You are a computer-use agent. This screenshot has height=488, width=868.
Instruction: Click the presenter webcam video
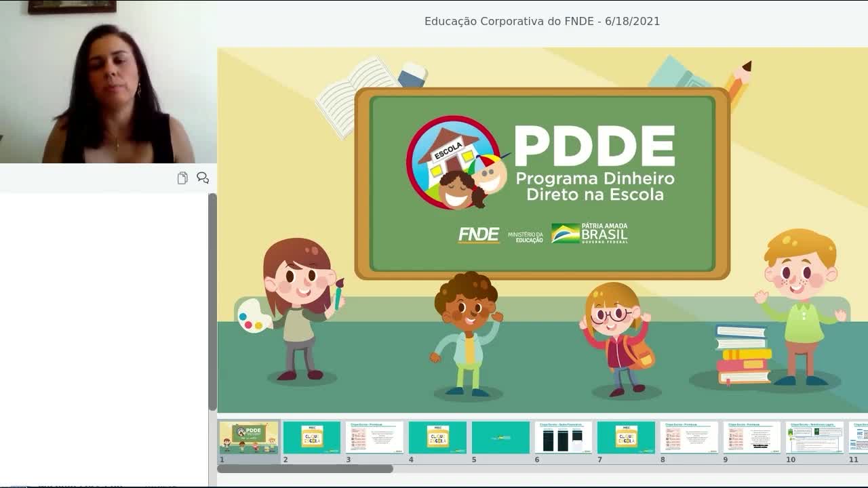[x=108, y=81]
